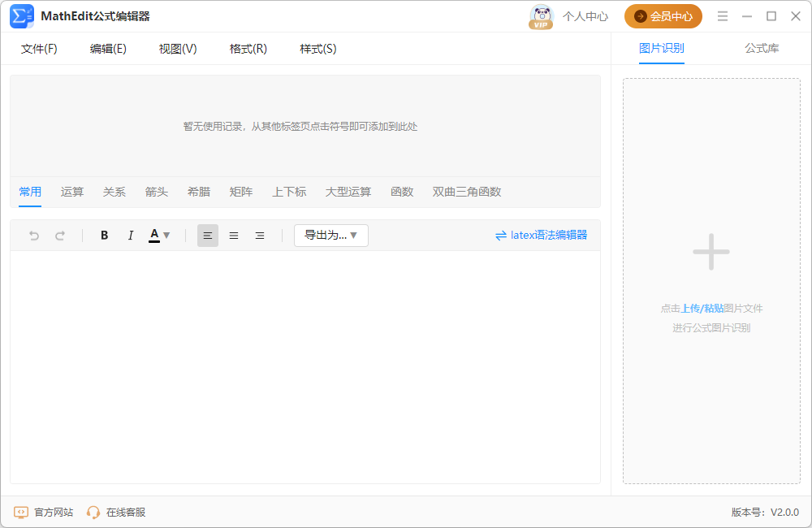Open the 官方网站 link
The height and width of the screenshot is (528, 812).
[54, 513]
